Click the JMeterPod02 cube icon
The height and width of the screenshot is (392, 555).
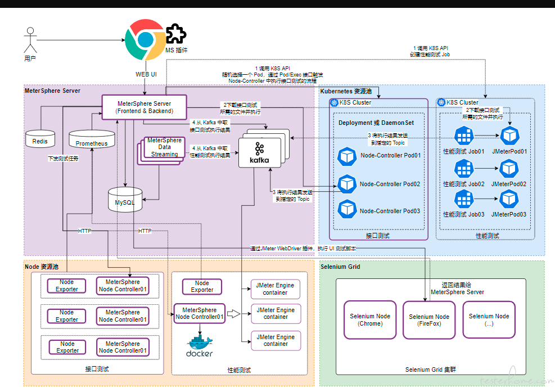click(x=509, y=169)
